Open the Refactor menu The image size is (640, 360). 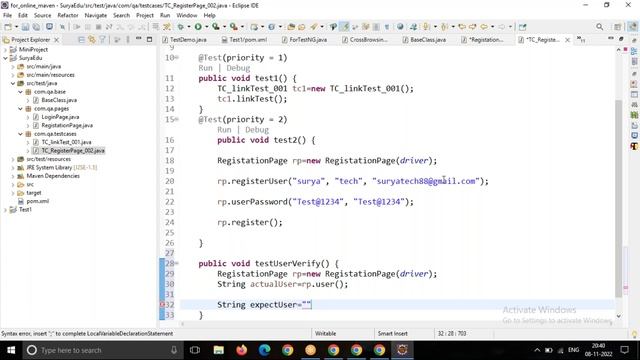point(68,15)
